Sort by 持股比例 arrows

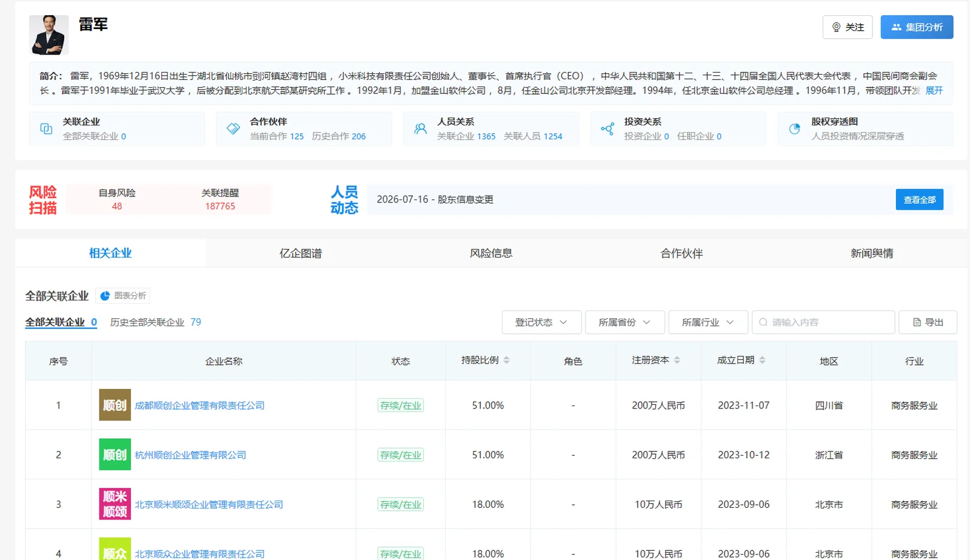pos(506,360)
